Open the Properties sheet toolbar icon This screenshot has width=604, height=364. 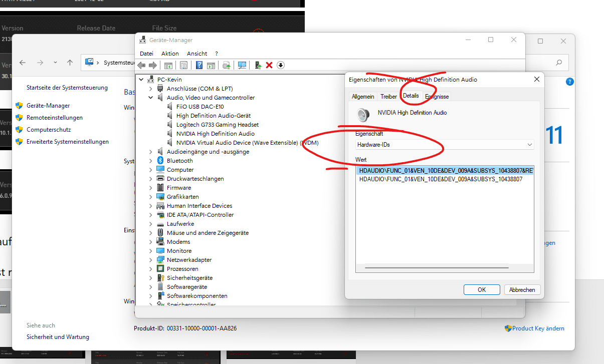(x=183, y=65)
